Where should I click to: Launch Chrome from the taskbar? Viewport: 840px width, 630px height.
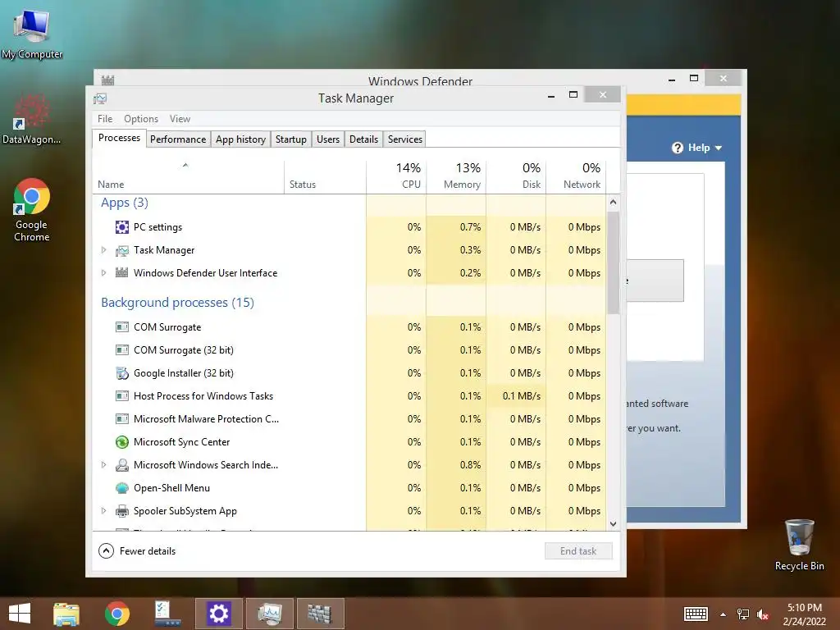(x=116, y=614)
